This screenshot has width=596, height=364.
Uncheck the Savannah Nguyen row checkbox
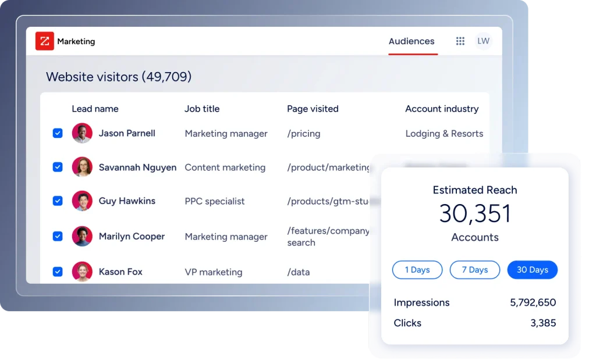point(58,167)
